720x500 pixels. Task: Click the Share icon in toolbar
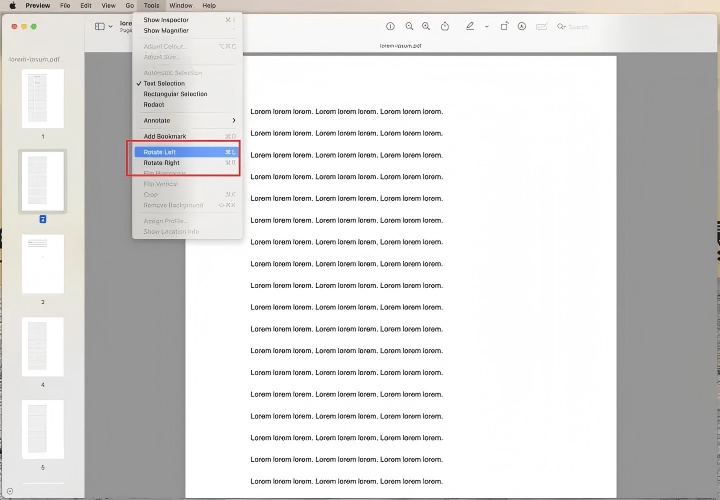click(x=444, y=27)
